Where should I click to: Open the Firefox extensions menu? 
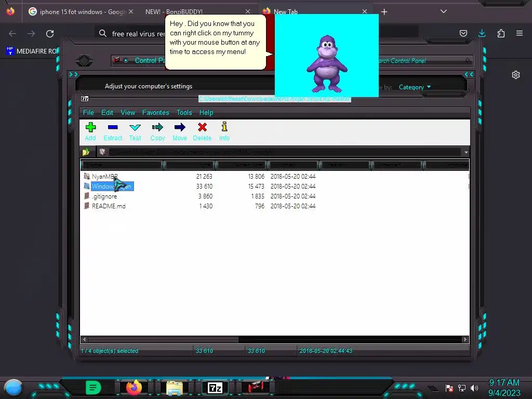[x=501, y=33]
